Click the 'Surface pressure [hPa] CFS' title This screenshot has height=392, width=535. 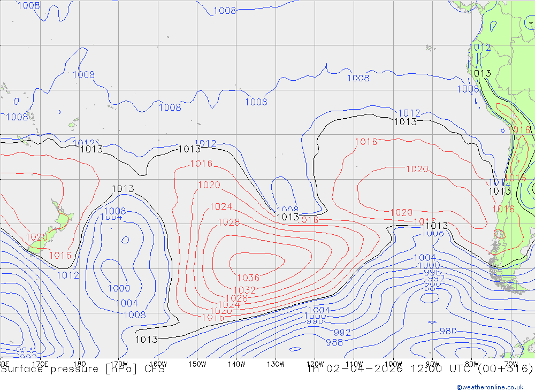click(82, 369)
